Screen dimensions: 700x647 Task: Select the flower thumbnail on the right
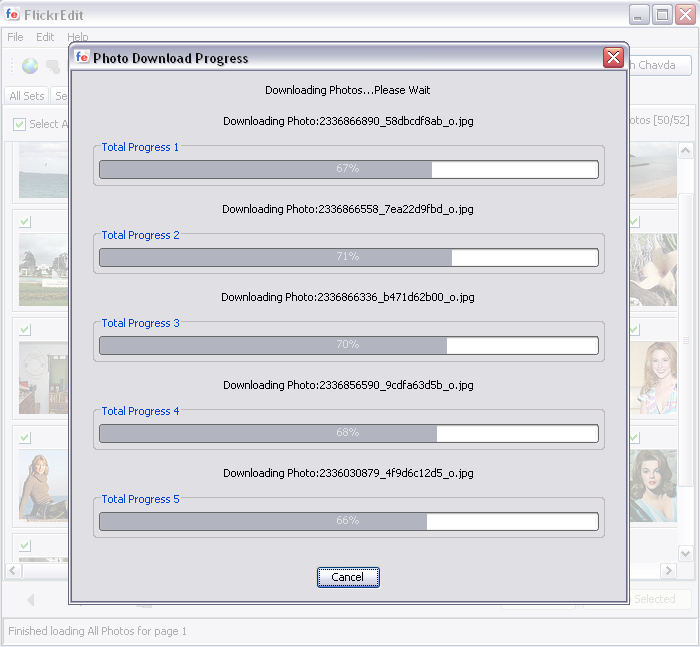653,269
